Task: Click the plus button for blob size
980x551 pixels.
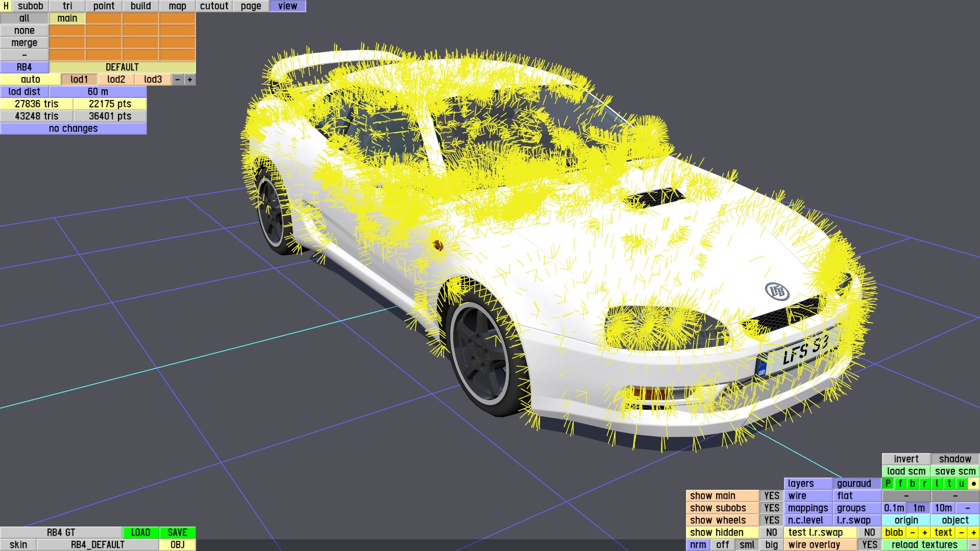Action: click(x=924, y=533)
